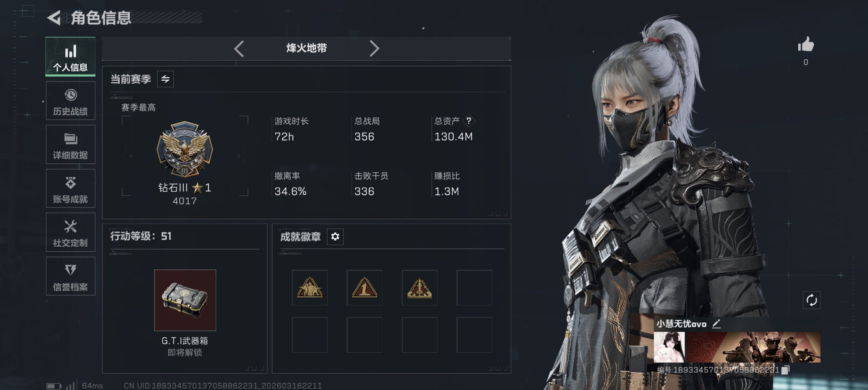
Task: Switch to the next mode with the right chevron
Action: (374, 49)
